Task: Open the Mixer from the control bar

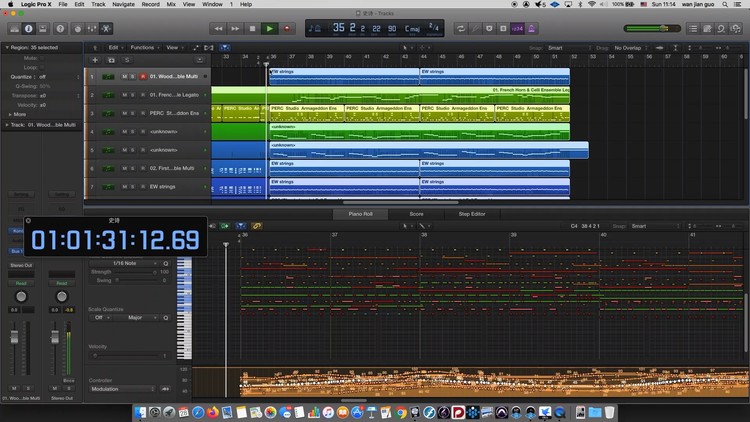Action: 90,28
